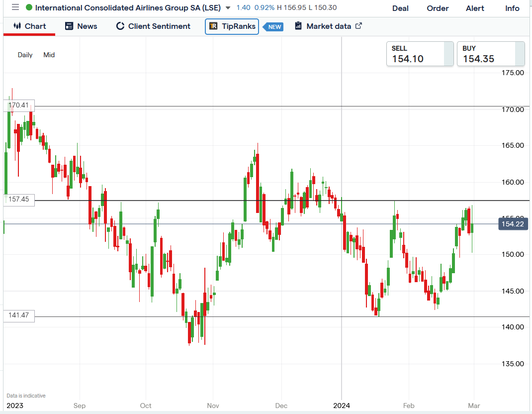Click the 135.00 price axis label
532x414 pixels.
click(513, 364)
